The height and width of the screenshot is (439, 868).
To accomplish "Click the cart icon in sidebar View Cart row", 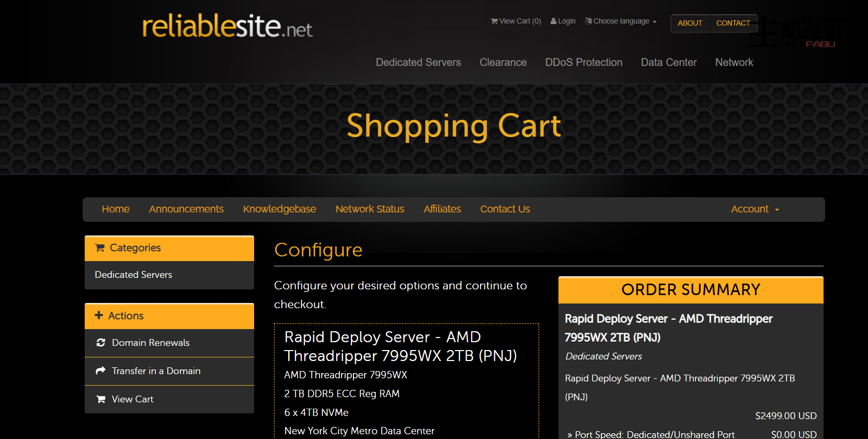I will (101, 399).
